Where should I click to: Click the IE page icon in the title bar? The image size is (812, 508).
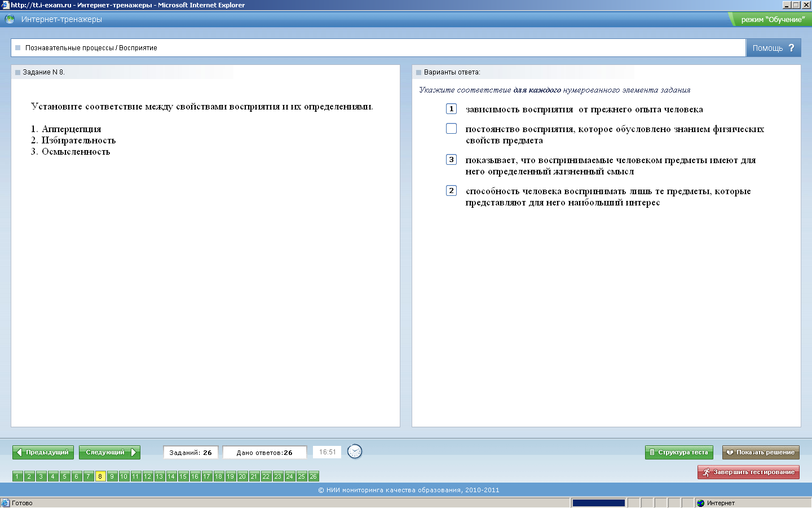click(x=5, y=5)
